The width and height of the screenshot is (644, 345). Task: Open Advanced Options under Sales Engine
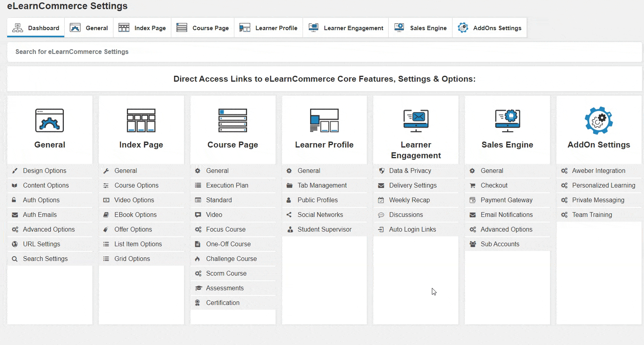pos(508,230)
